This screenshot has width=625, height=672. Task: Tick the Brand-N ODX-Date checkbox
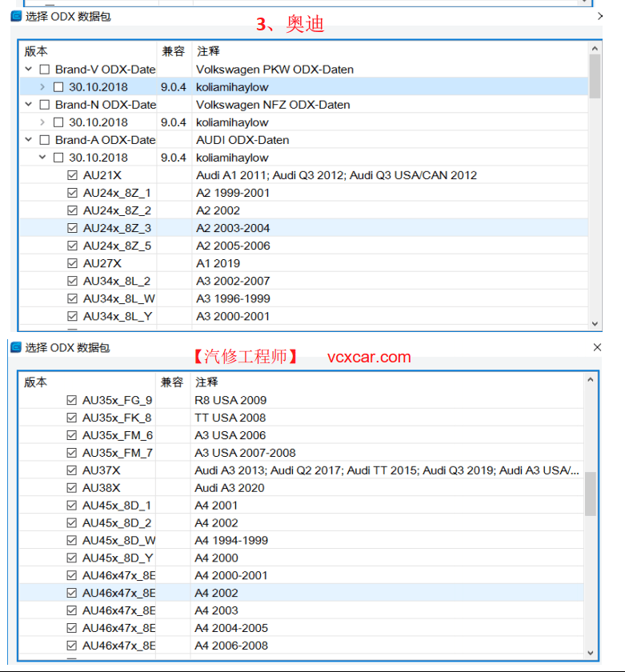pyautogui.click(x=45, y=105)
